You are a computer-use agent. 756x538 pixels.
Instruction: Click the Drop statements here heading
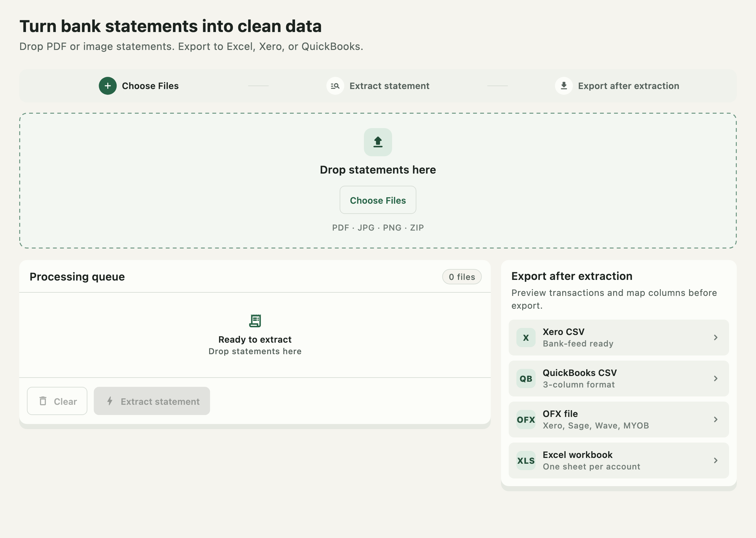pos(378,170)
